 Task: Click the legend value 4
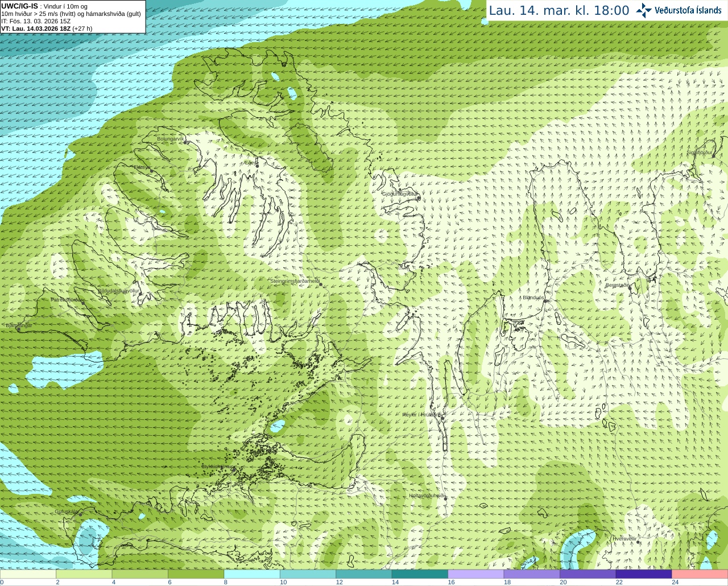(x=114, y=582)
